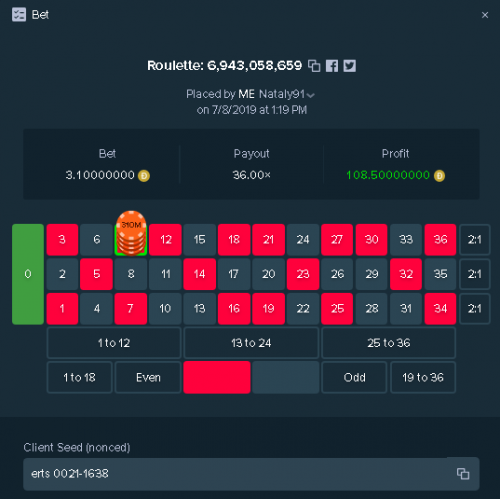Screen dimensions: 500x499
Task: Click the Bet checklist icon in header
Action: pos(19,15)
